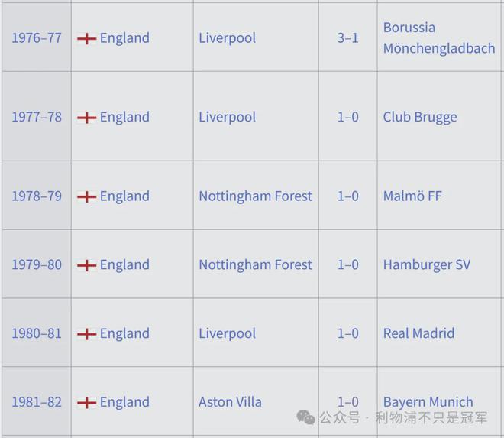Image resolution: width=504 pixels, height=438 pixels.
Task: Visit the Hamburger SV link
Action: coord(426,265)
